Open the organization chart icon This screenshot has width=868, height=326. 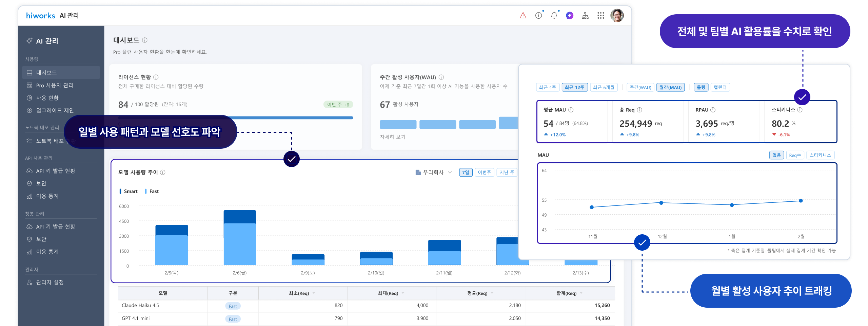point(585,15)
